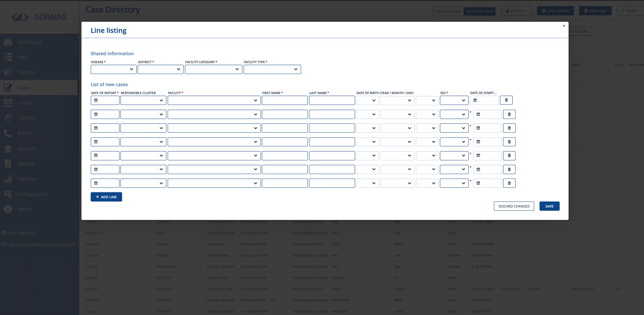Save the line listing entries
The height and width of the screenshot is (315, 644).
pyautogui.click(x=549, y=206)
